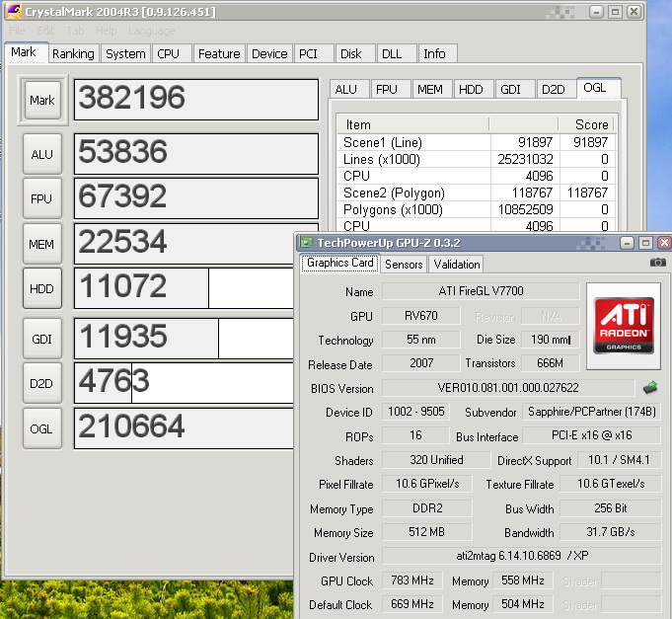This screenshot has width=672, height=619.
Task: Click the BIOS save chip icon in GPU-Z
Action: pos(650,388)
